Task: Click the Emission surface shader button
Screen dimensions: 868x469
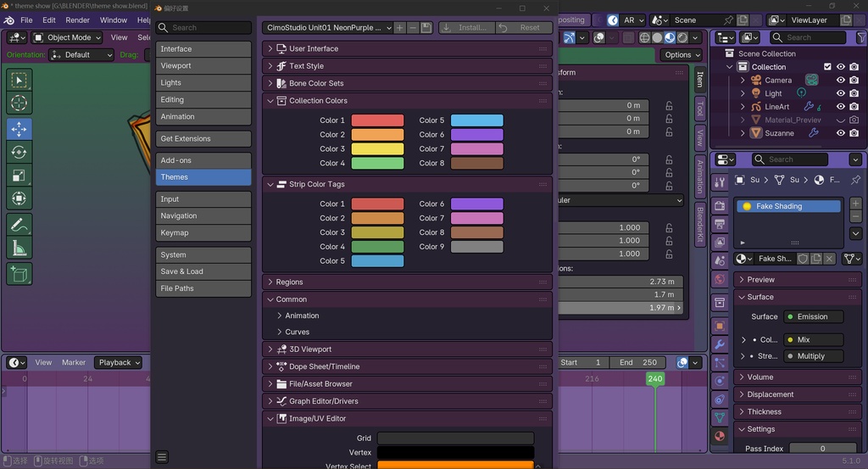Action: (813, 316)
